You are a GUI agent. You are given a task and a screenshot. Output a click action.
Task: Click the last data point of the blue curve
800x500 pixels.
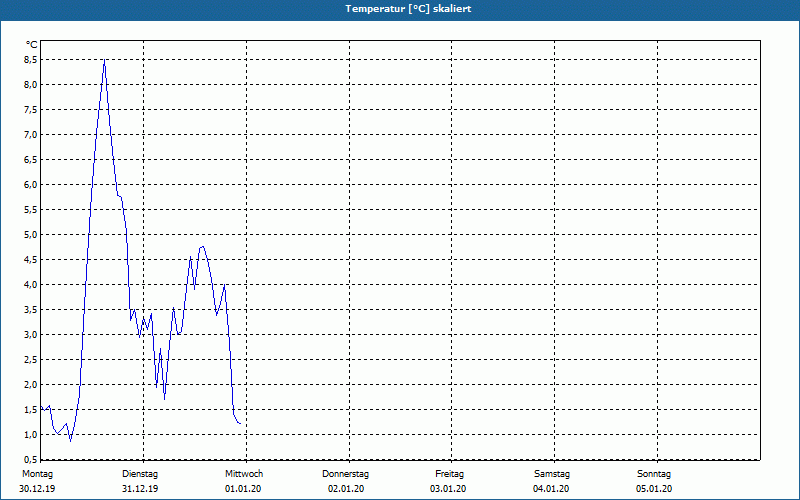pos(240,423)
